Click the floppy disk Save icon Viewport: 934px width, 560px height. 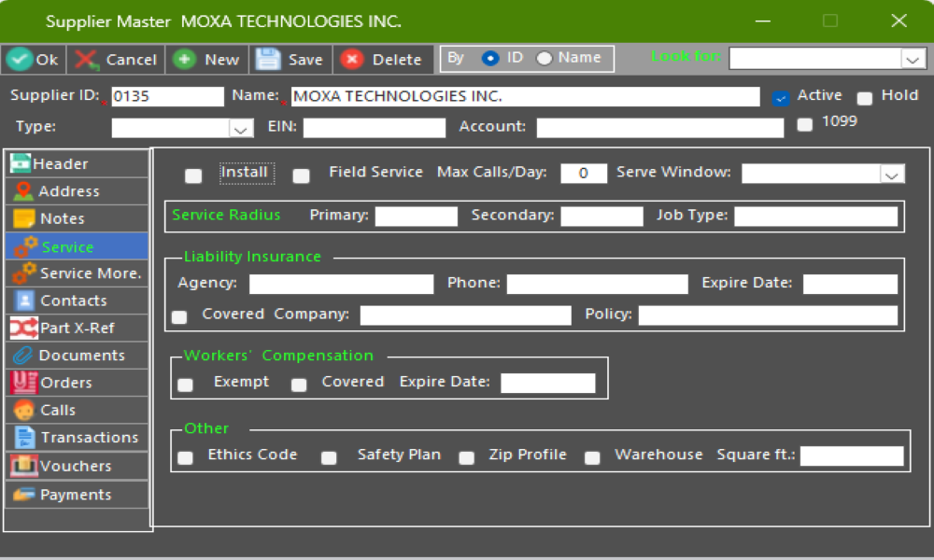(268, 60)
